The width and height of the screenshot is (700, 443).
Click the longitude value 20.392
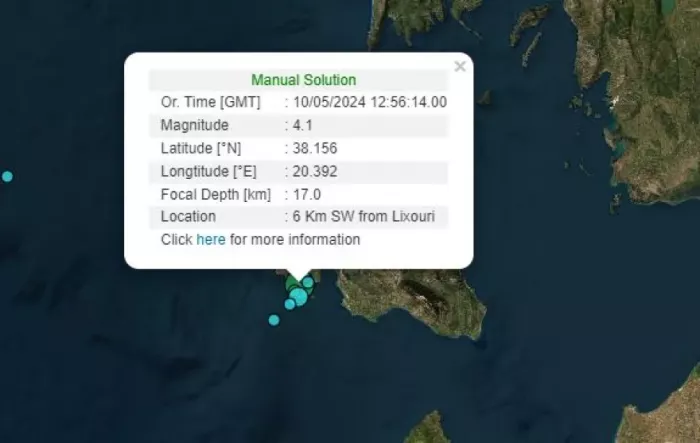coord(311,171)
